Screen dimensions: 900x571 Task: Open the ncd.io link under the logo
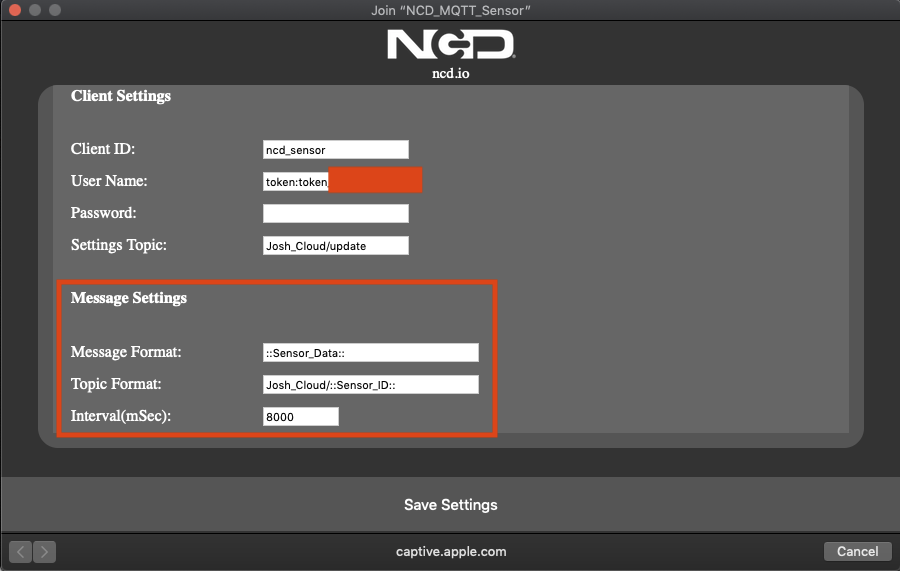point(451,73)
